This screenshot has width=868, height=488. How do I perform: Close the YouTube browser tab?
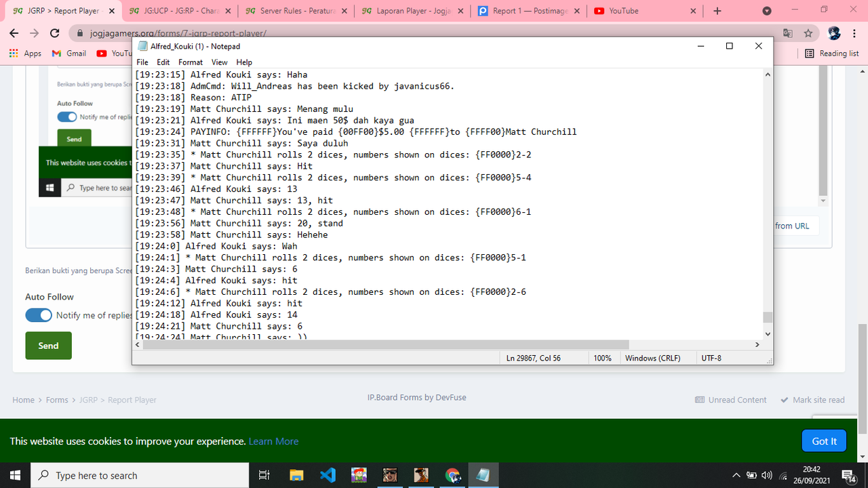(x=694, y=11)
